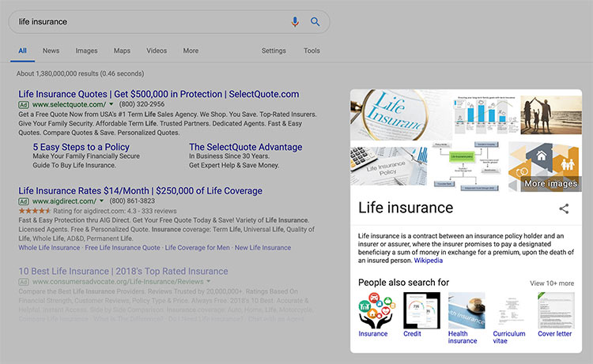
Task: Click the magnifying glass search icon
Action: pyautogui.click(x=315, y=22)
